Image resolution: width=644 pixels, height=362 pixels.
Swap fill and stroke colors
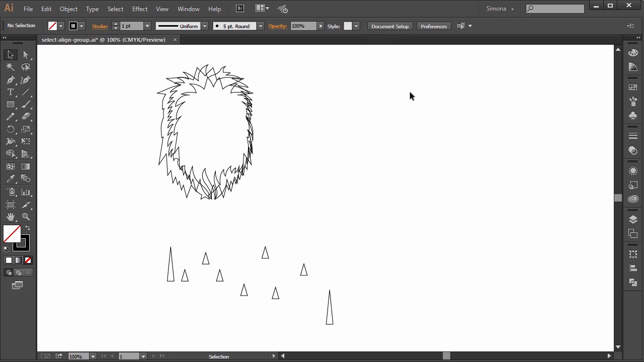click(28, 228)
